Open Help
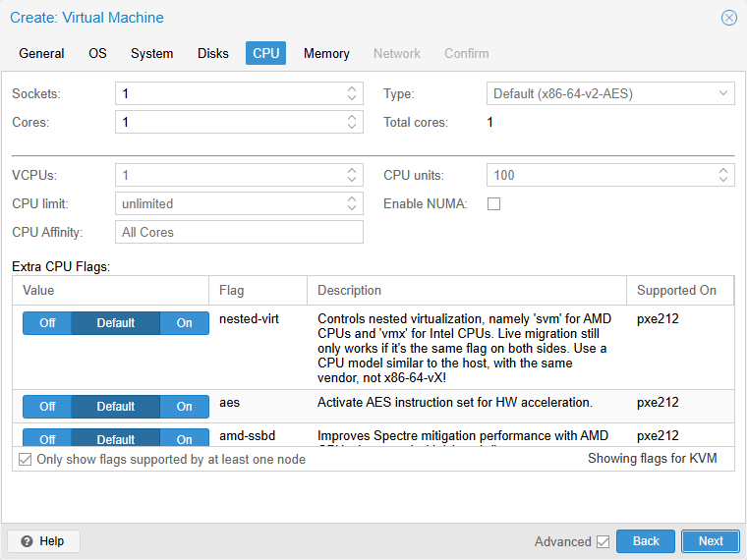This screenshot has height=560, width=747. 43,541
